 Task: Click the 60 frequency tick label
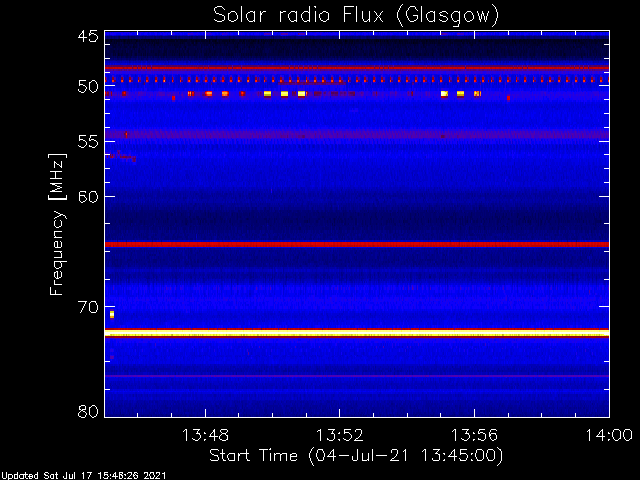(88, 196)
